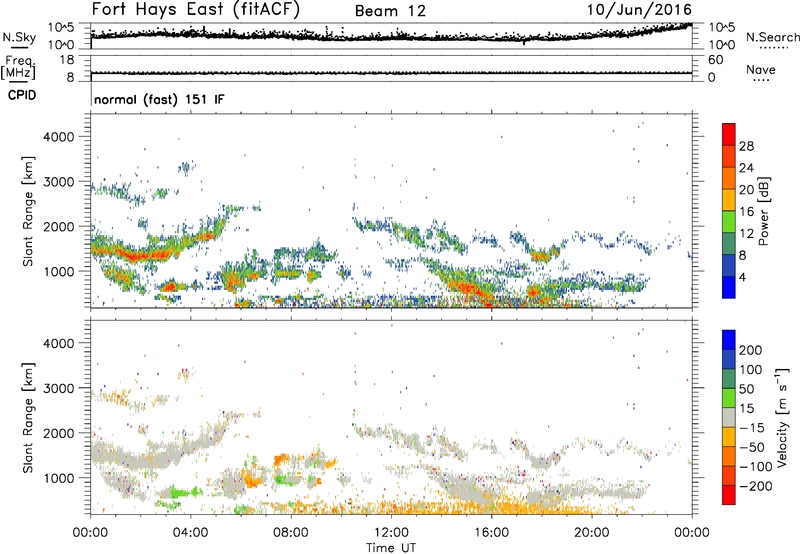Click the '4' tick on Power colorbar

tap(742, 277)
